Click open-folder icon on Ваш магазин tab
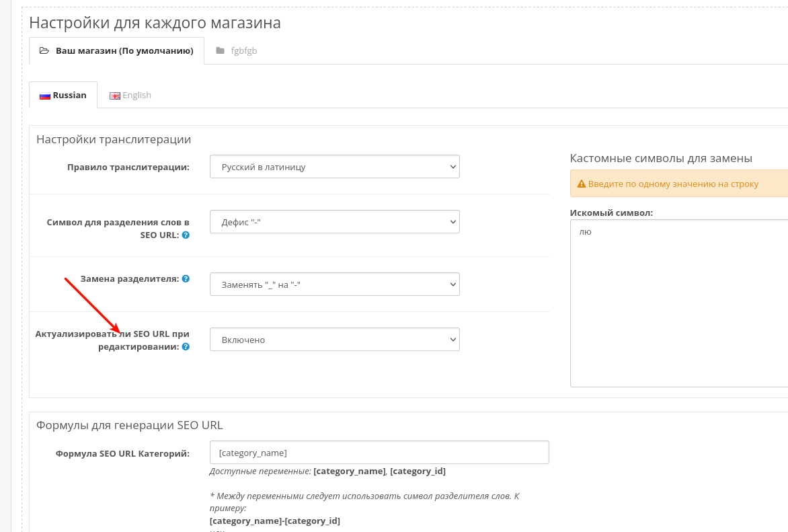This screenshot has height=532, width=788. [44, 51]
